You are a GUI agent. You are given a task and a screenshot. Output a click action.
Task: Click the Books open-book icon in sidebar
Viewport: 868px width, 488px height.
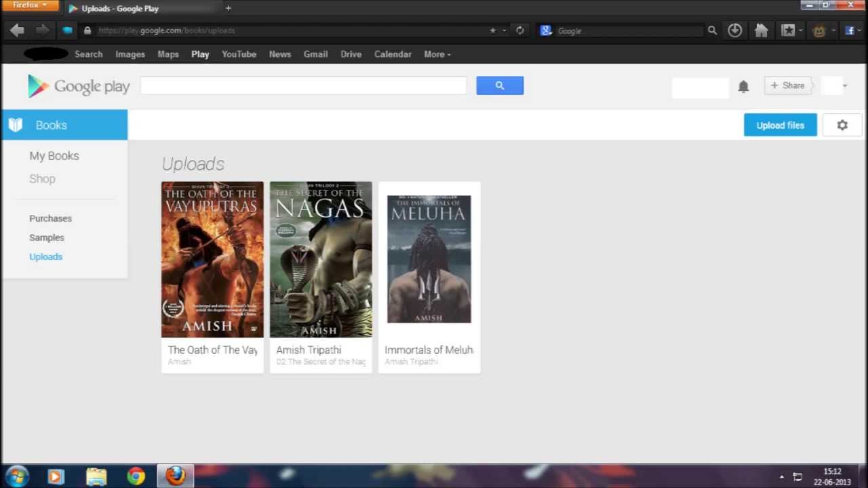(x=16, y=125)
